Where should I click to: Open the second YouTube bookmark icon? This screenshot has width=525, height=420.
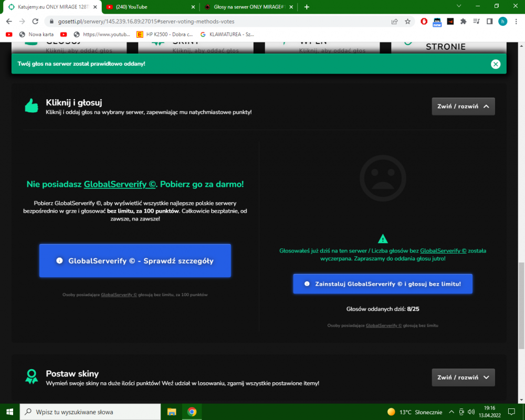tap(64, 35)
